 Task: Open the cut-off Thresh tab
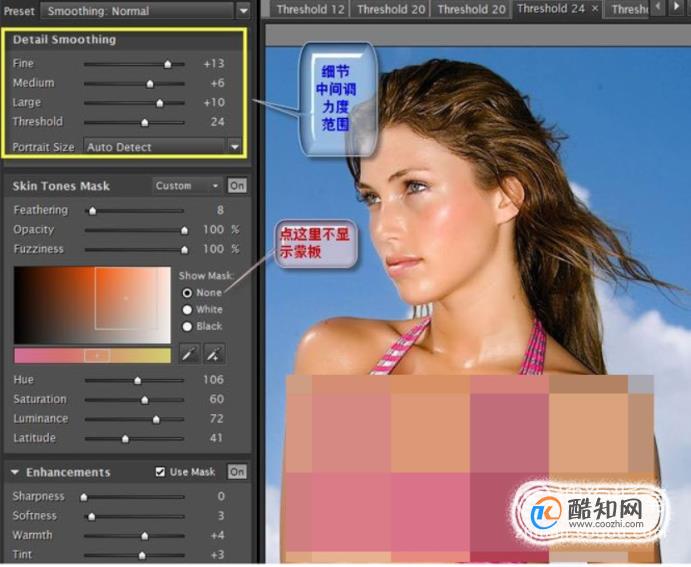coord(629,9)
